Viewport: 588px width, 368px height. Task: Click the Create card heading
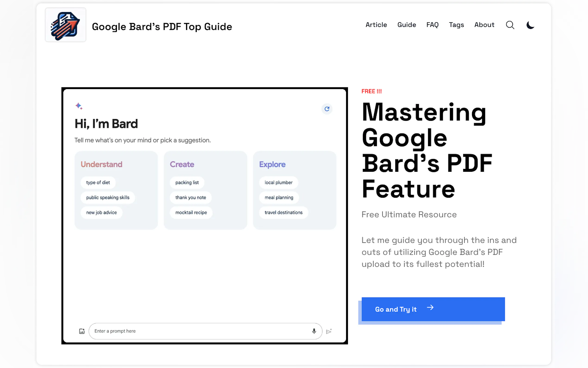point(182,164)
